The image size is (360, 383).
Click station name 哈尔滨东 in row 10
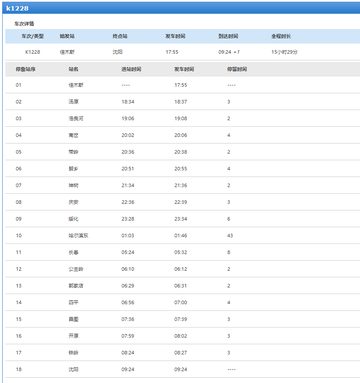(78, 235)
